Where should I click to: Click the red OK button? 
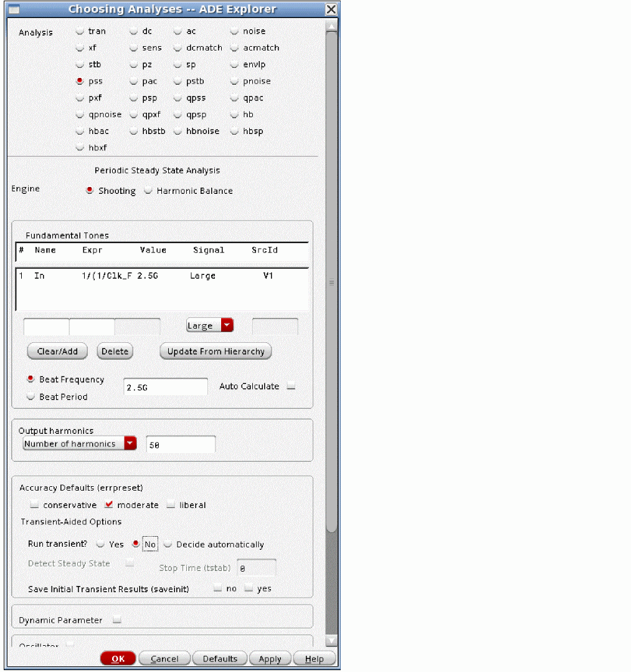(118, 659)
